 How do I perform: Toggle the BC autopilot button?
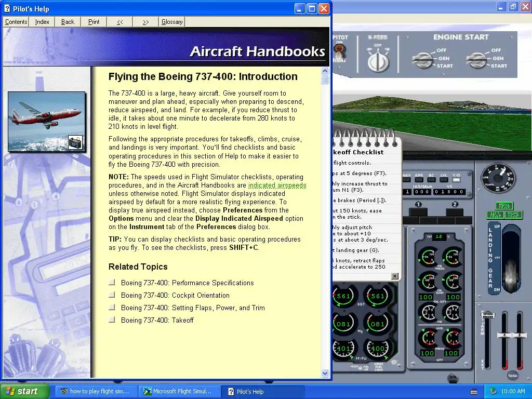coord(432,179)
